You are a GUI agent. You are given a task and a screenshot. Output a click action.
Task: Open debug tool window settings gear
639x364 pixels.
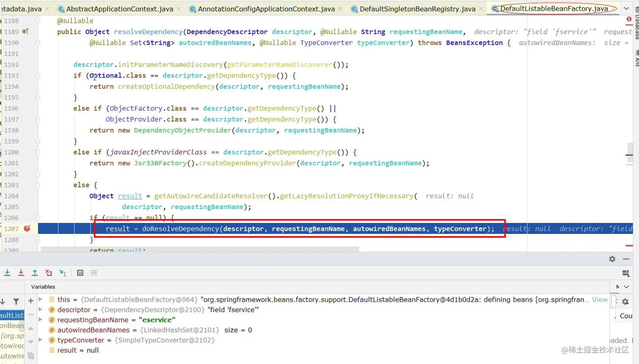pyautogui.click(x=612, y=259)
